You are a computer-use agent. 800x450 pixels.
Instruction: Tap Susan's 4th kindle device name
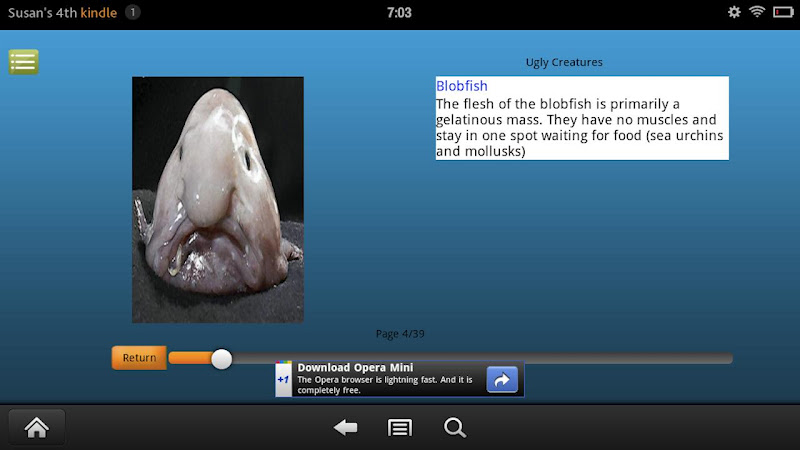coord(62,12)
